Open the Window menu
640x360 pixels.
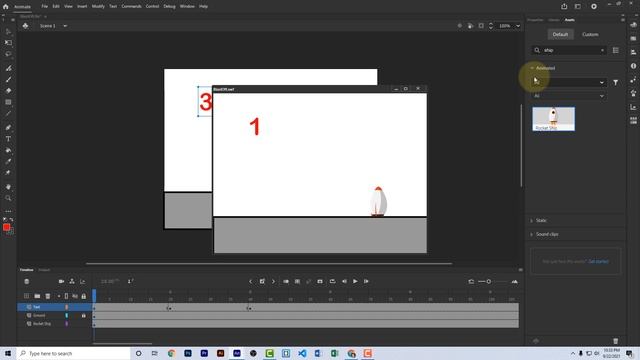coord(187,7)
